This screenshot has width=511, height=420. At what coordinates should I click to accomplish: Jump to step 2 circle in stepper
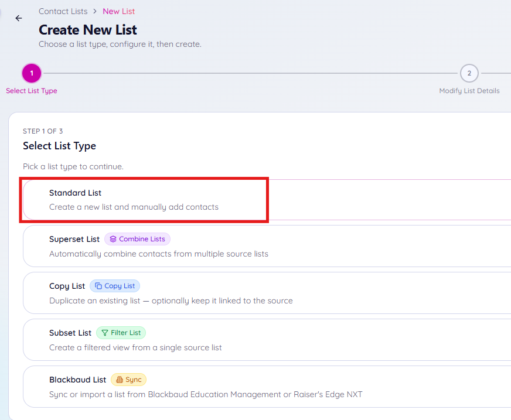point(469,73)
